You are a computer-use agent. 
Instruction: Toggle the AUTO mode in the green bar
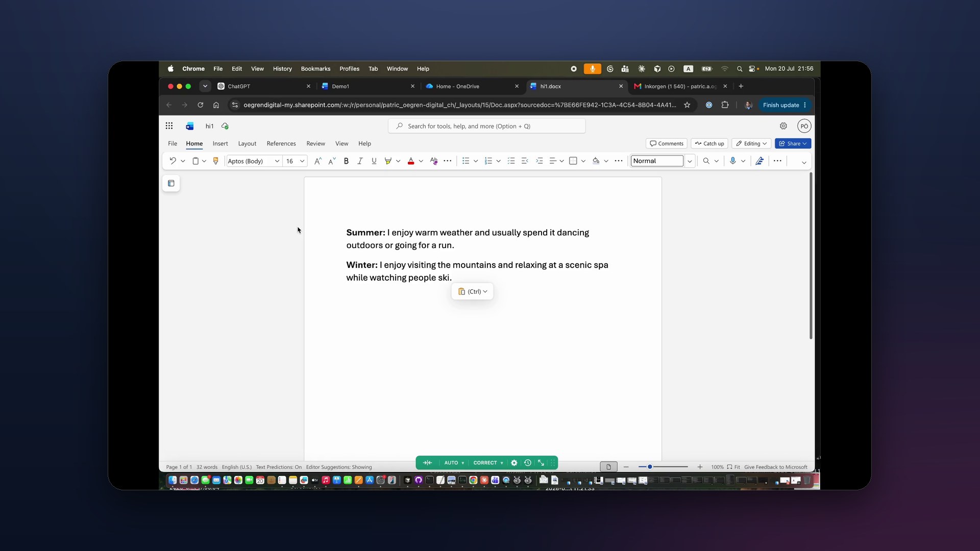coord(454,463)
